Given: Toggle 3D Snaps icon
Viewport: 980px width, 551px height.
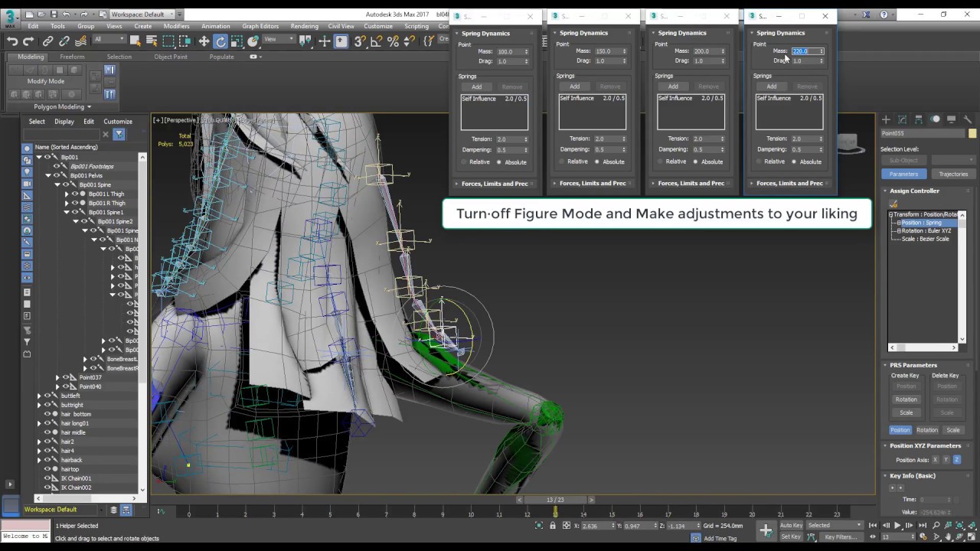Looking at the screenshot, I should coord(360,41).
